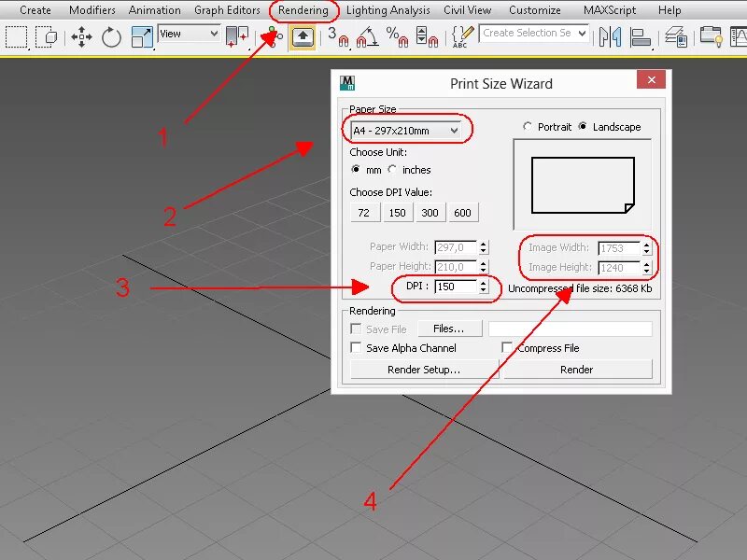The height and width of the screenshot is (560, 747).
Task: Click the 150 DPI preset button
Action: 396,212
